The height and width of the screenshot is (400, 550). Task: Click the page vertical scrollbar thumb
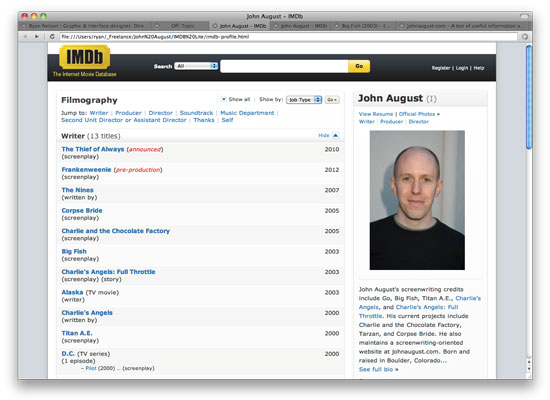[x=529, y=98]
